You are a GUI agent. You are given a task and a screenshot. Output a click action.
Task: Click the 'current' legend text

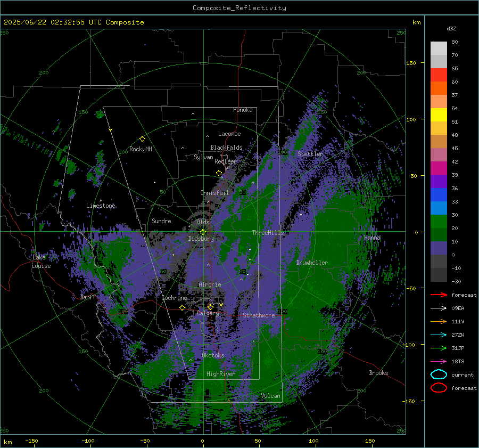[x=463, y=375]
